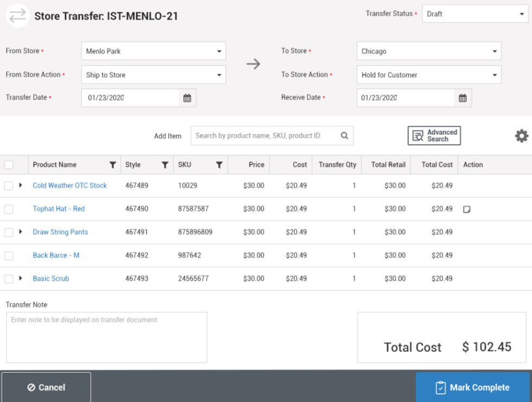The height and width of the screenshot is (402, 532).
Task: Open the Transfer Date calendar picker
Action: pos(187,98)
